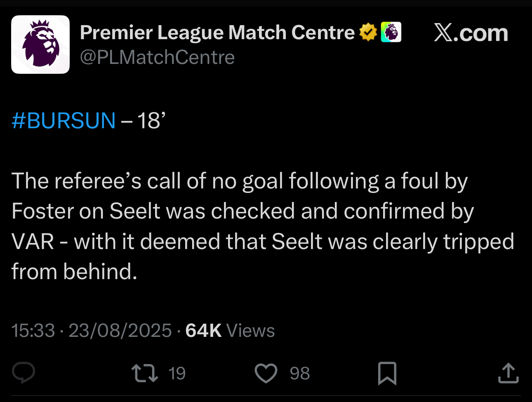Bookmark this tweet
532x402 pixels.
pos(387,373)
